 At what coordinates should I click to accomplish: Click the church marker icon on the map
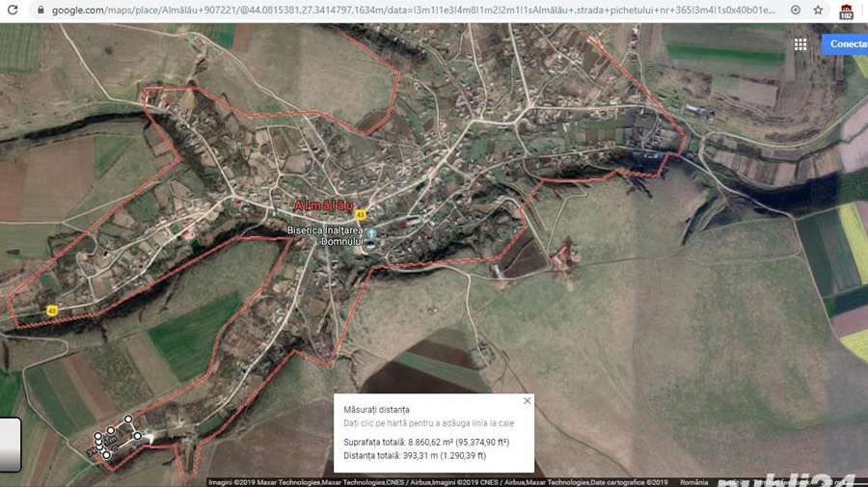click(x=370, y=235)
